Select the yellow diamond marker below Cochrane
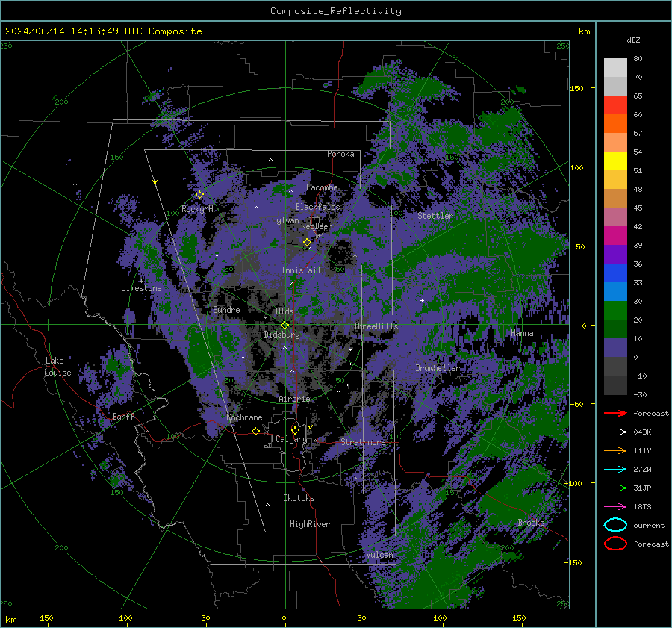This screenshot has height=628, width=672. [x=255, y=431]
